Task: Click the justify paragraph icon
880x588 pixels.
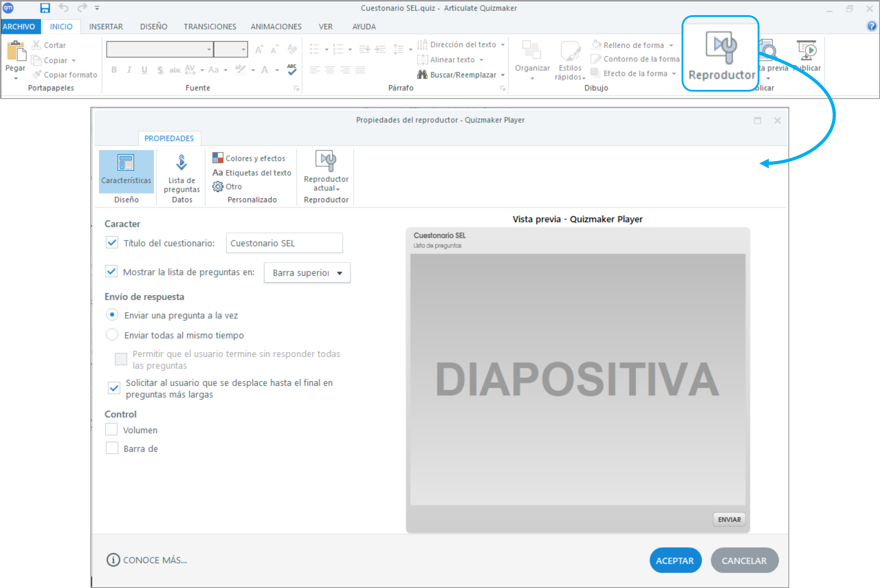Action: pyautogui.click(x=360, y=70)
